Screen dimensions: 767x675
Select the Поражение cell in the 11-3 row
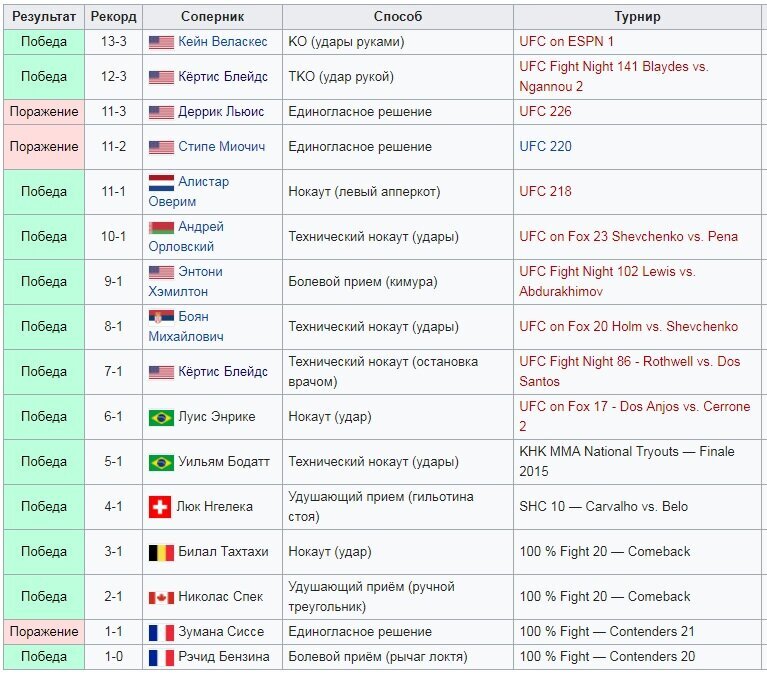[x=44, y=112]
